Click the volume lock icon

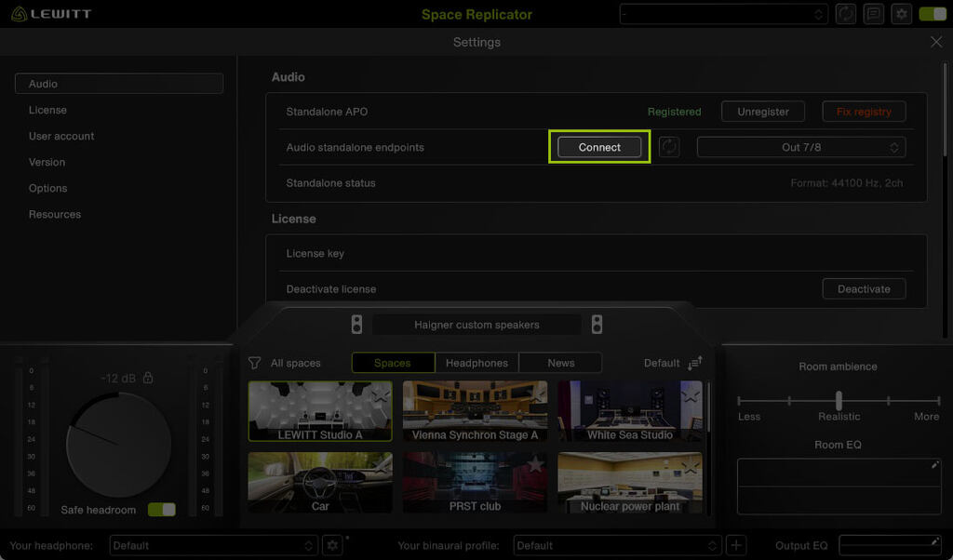(148, 378)
